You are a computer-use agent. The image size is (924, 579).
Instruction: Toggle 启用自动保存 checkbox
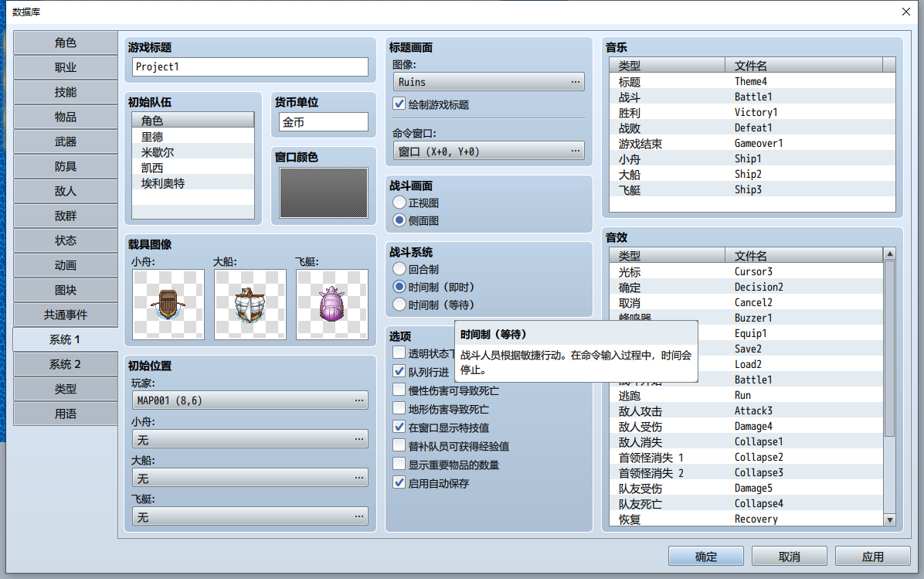click(x=399, y=482)
